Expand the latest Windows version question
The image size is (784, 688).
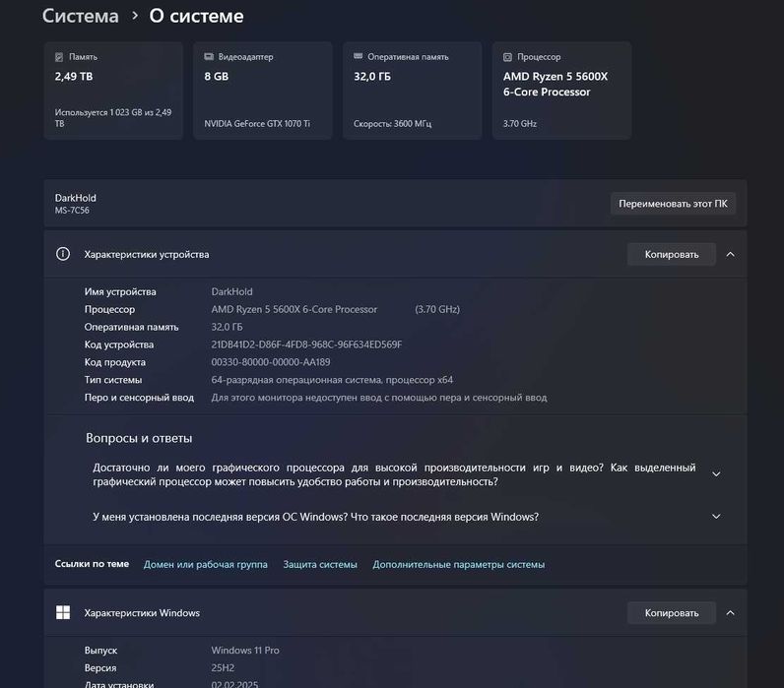click(x=716, y=516)
